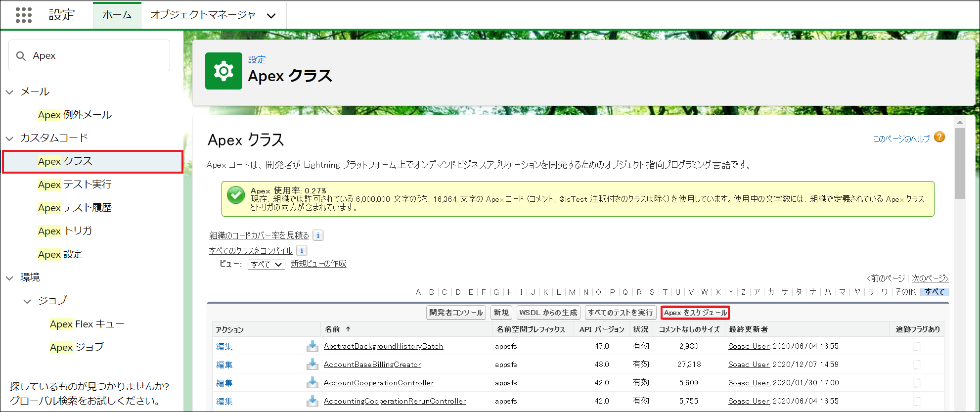Click download icon for AbstractBackgroundHistoryBatch
This screenshot has width=980, height=412.
pyautogui.click(x=312, y=346)
